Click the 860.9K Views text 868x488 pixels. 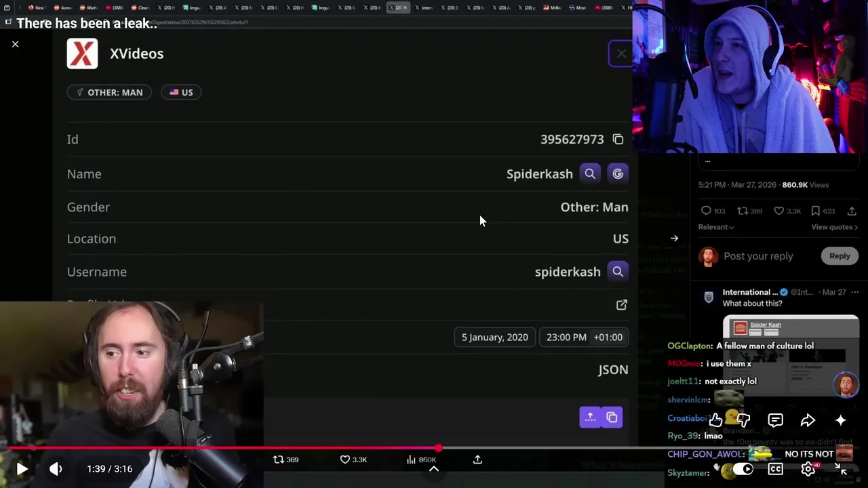(x=805, y=184)
